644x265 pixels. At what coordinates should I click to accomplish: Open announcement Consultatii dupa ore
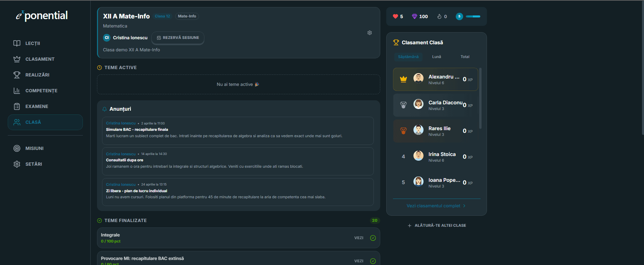238,161
